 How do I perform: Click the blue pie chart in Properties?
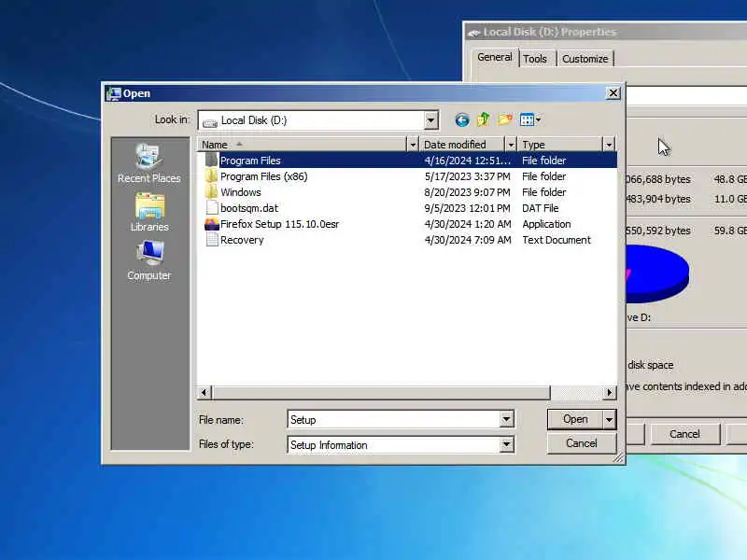click(657, 273)
